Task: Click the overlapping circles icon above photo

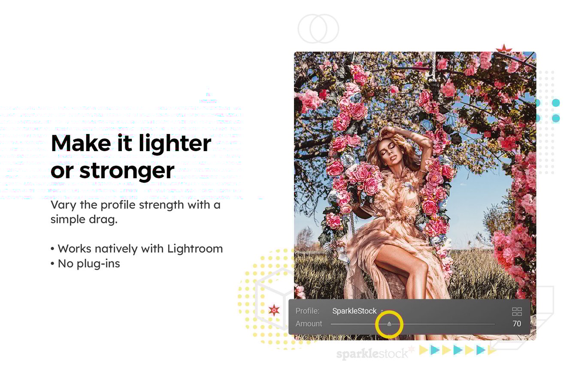Action: (x=318, y=29)
